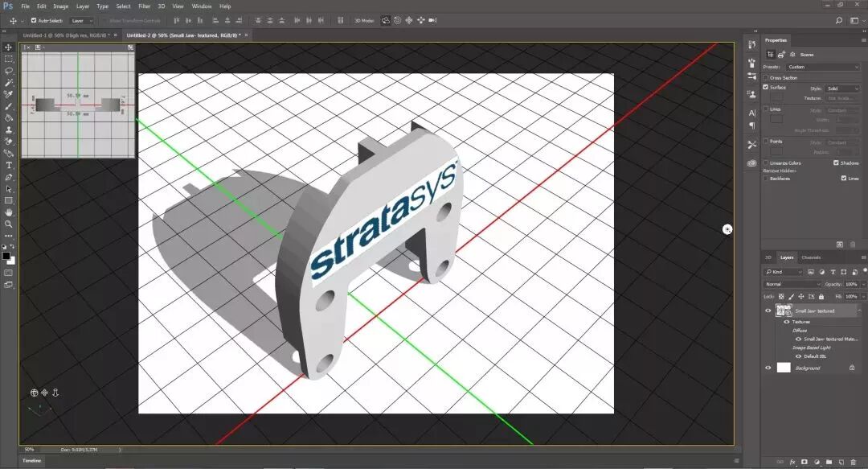Open the Presets Custom dropdown
Viewport: 868px width, 469px height.
(823, 67)
